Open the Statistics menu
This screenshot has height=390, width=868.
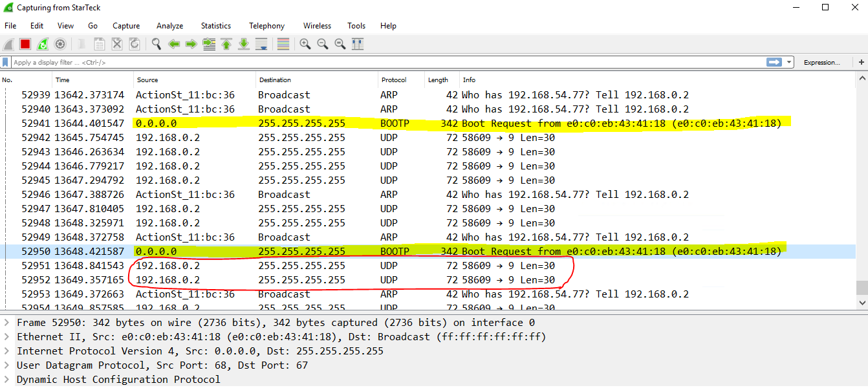coord(216,26)
